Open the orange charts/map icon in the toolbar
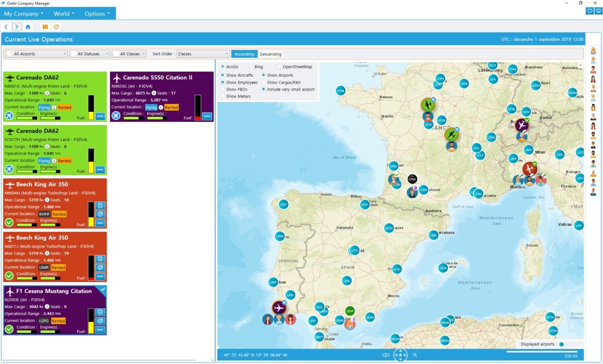This screenshot has height=364, width=603. pos(45,27)
